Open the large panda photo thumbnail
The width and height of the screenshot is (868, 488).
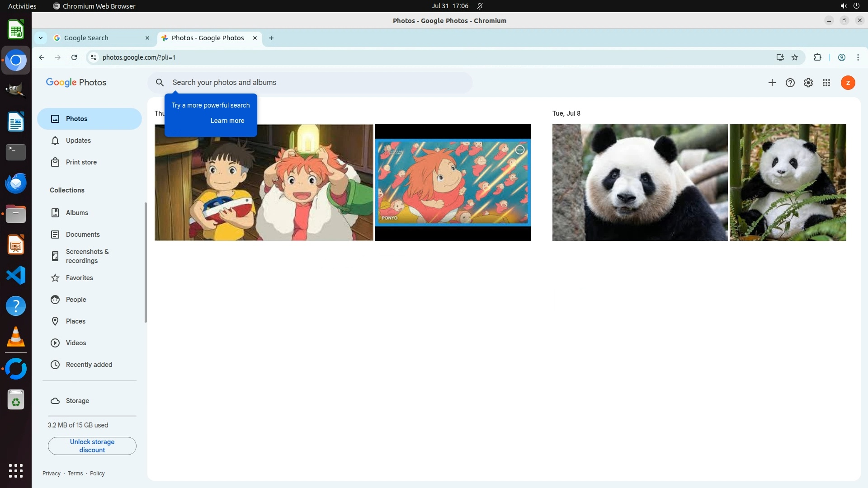640,183
